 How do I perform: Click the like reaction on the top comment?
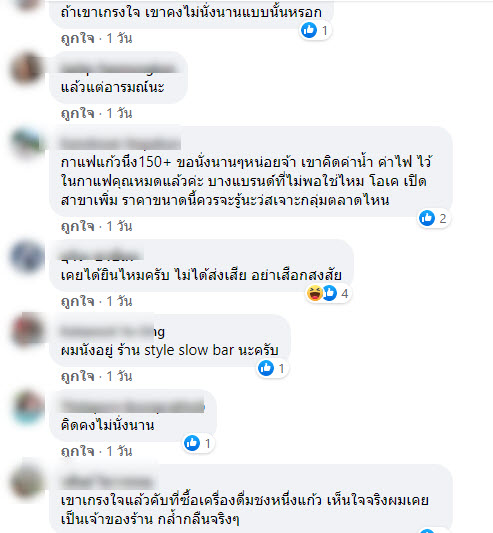(x=309, y=30)
